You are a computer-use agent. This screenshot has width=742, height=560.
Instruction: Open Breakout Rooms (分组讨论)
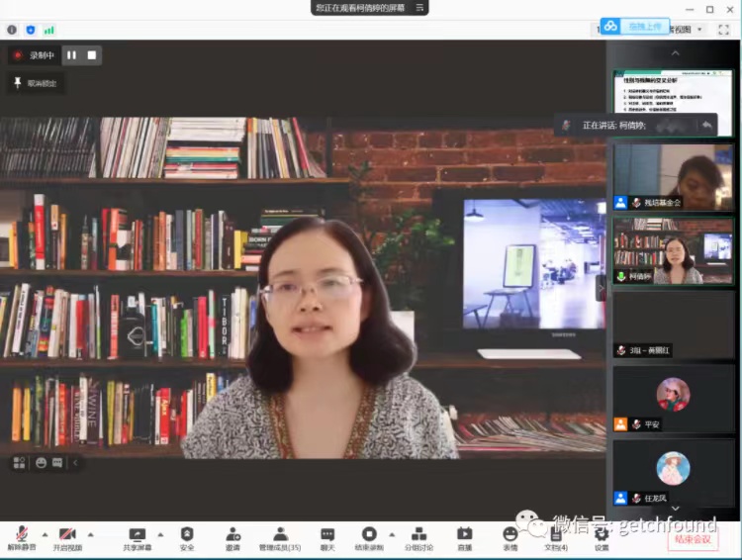[418, 534]
